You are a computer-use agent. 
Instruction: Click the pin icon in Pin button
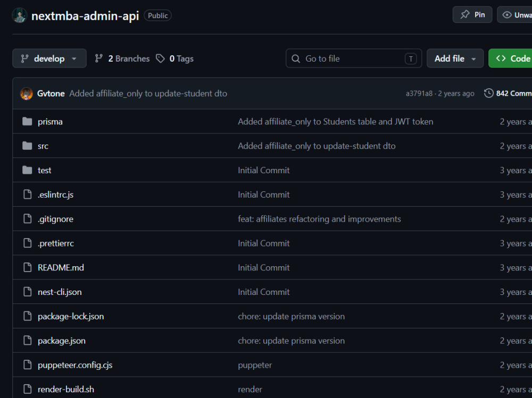[x=465, y=14]
